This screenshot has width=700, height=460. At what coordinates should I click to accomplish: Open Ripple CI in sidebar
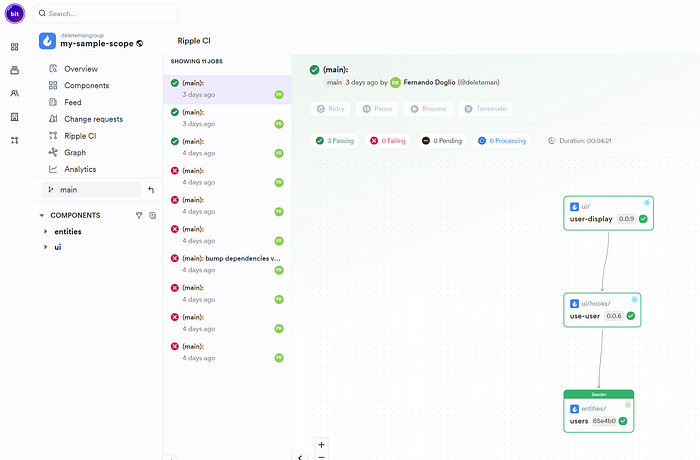80,136
